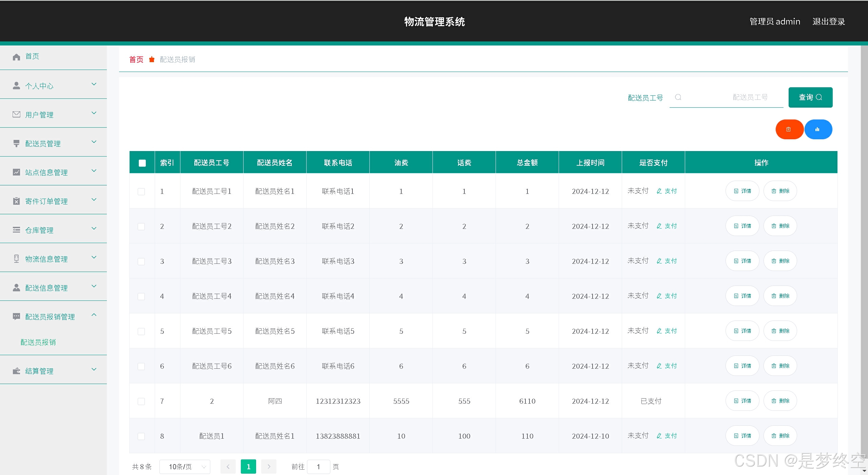Open the 10条/页 page size dropdown
Image resolution: width=868 pixels, height=475 pixels.
185,467
